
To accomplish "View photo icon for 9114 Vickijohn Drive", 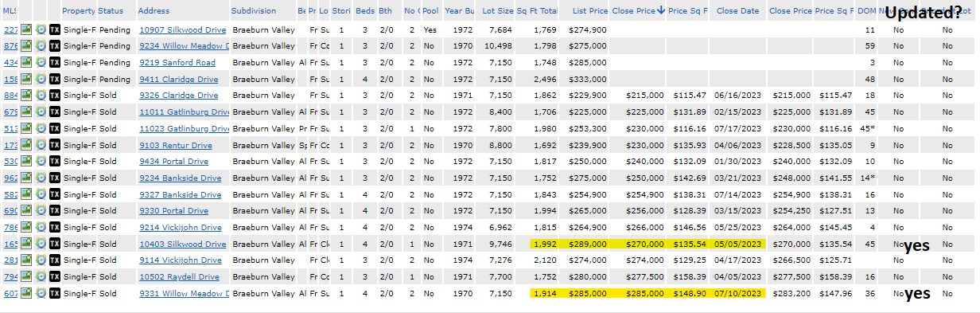I will point(26,260).
